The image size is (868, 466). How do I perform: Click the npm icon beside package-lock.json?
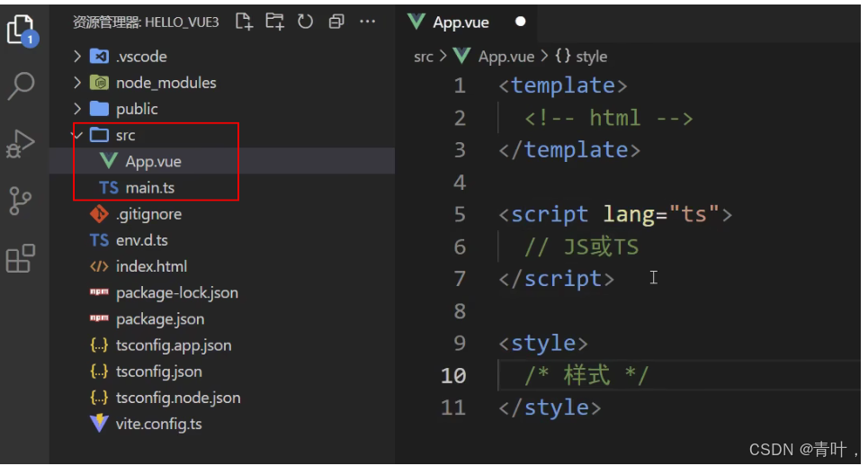[x=99, y=291]
